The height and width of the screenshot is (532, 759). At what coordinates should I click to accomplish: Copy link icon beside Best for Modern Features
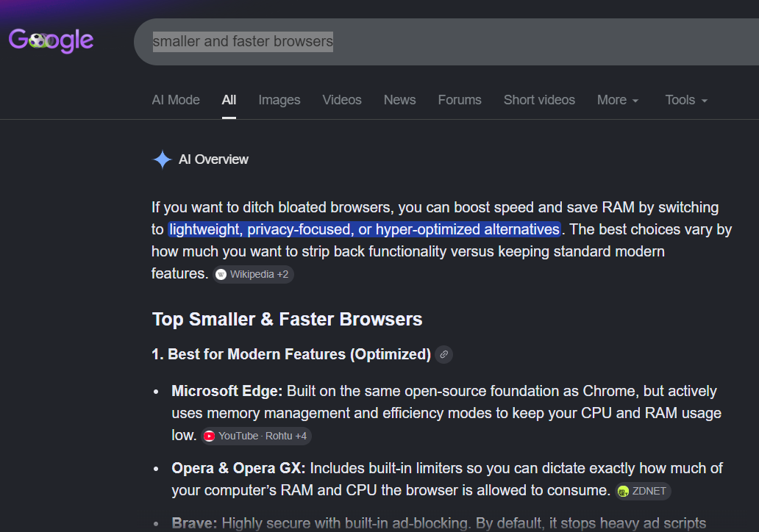click(x=444, y=354)
